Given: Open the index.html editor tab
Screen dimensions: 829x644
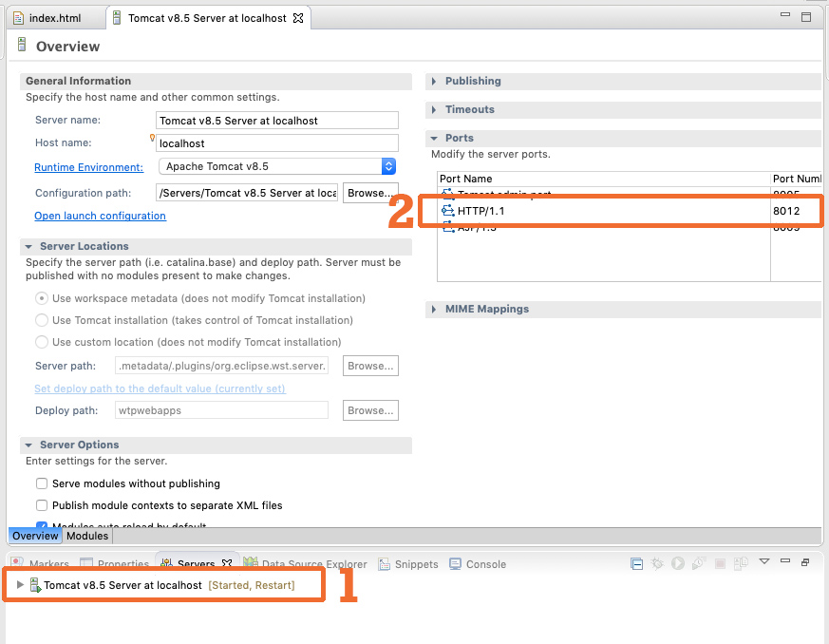Looking at the screenshot, I should click(47, 18).
